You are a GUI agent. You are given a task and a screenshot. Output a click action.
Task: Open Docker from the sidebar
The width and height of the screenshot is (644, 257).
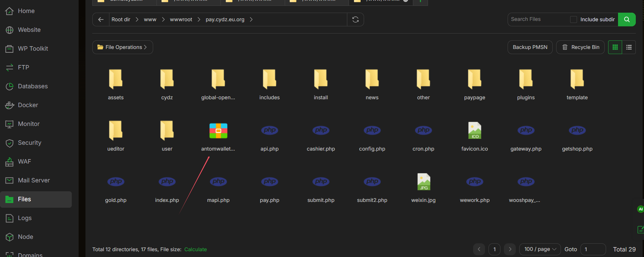tap(28, 105)
